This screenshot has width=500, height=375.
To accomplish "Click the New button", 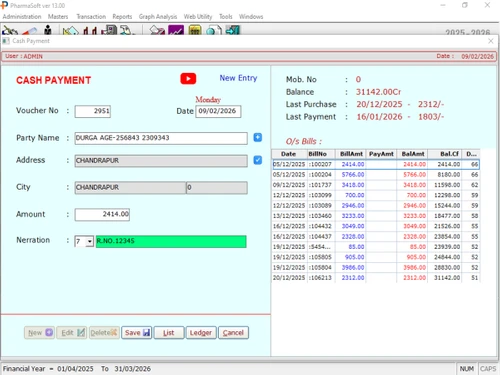I will click(39, 333).
